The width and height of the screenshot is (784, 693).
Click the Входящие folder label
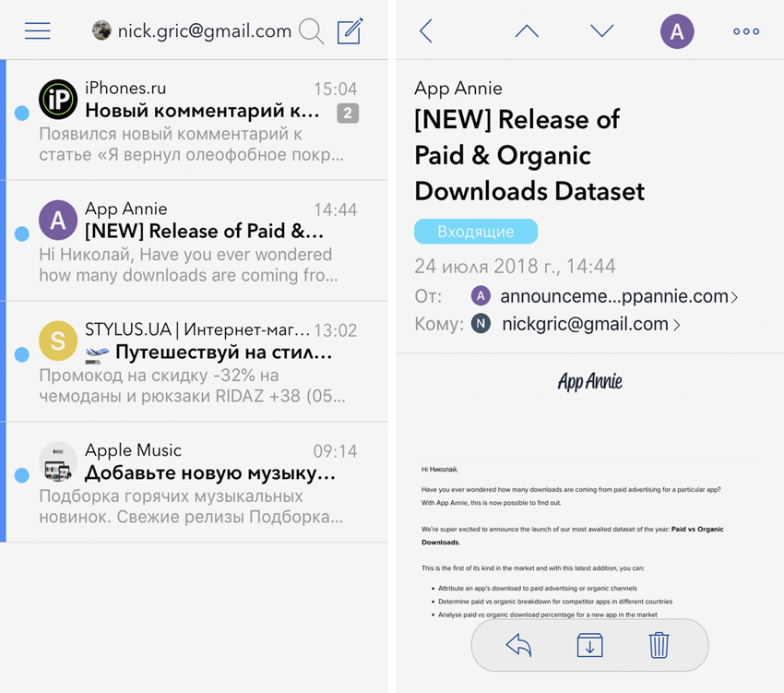476,232
